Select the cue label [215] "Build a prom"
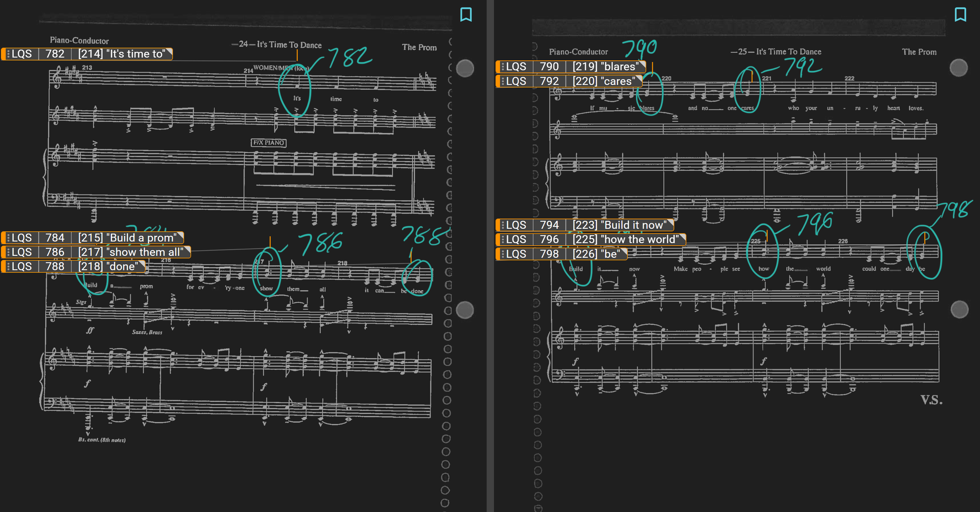The width and height of the screenshot is (980, 512). pos(127,238)
